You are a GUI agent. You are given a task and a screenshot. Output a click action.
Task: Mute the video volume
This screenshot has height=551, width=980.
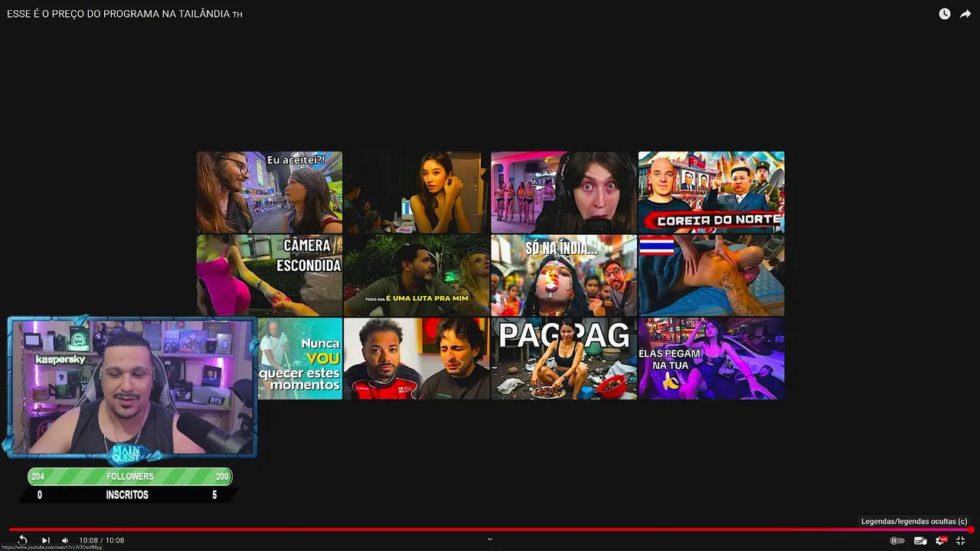coord(65,540)
